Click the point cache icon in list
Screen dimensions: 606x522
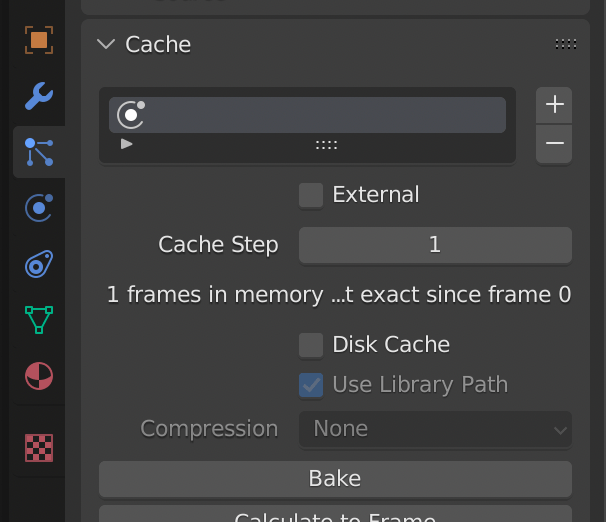point(131,115)
